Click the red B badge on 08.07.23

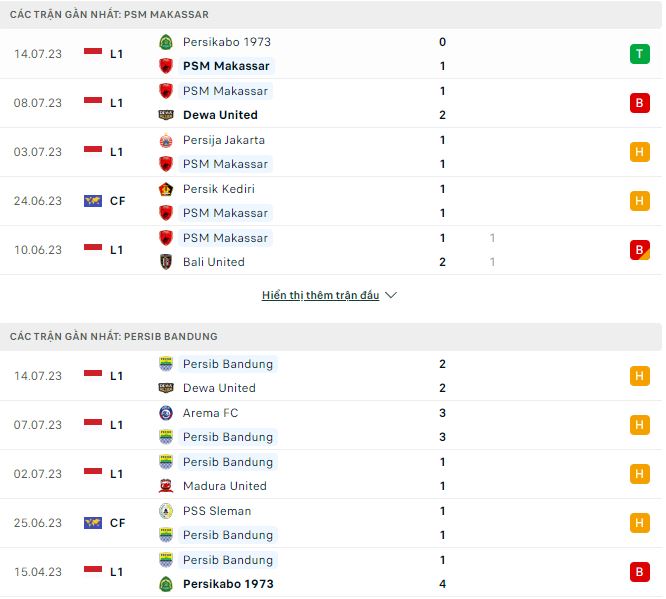639,103
